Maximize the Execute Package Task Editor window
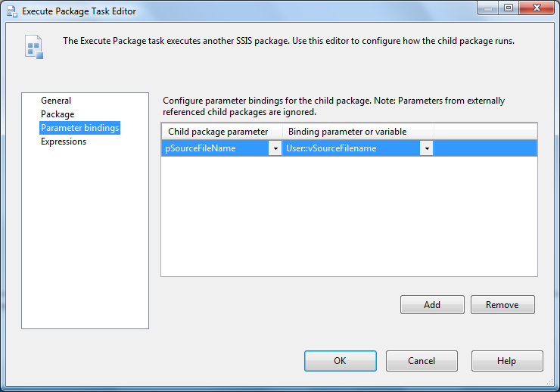This screenshot has width=560, height=392. 509,8
